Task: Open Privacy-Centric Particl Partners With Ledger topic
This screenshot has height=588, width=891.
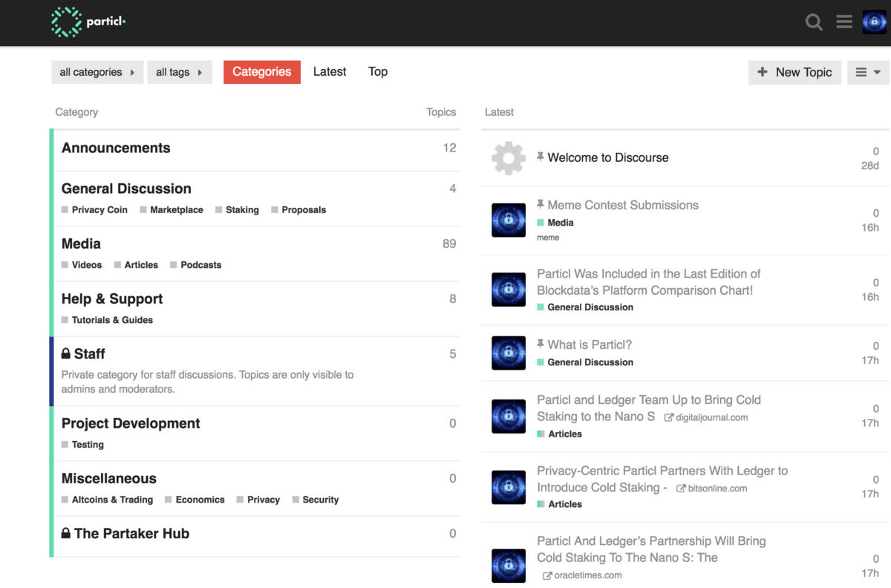Action: pyautogui.click(x=662, y=479)
